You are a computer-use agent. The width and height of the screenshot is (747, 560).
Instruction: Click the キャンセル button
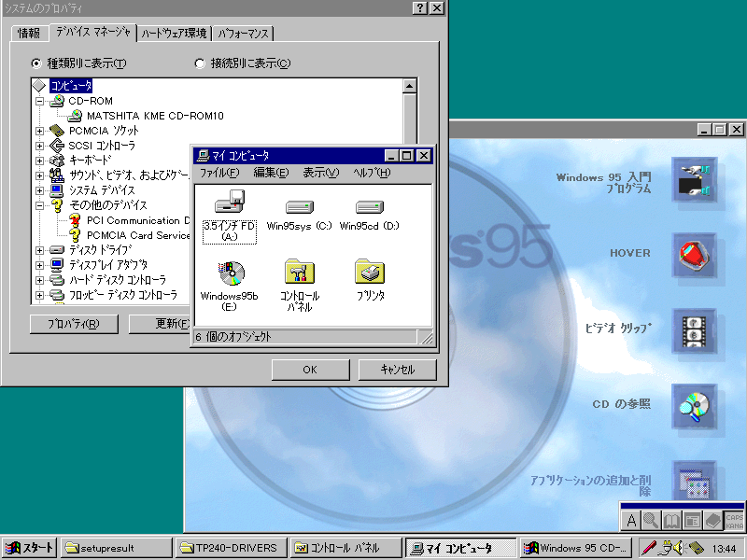click(397, 370)
